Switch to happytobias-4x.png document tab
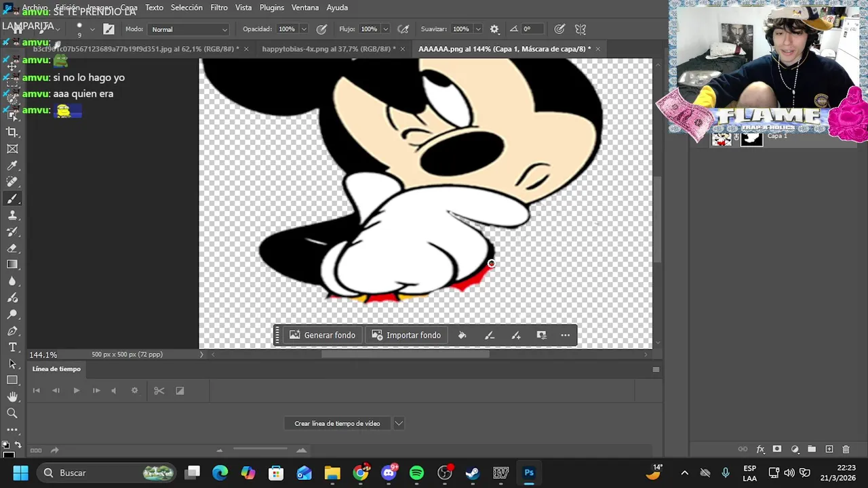 tap(328, 49)
